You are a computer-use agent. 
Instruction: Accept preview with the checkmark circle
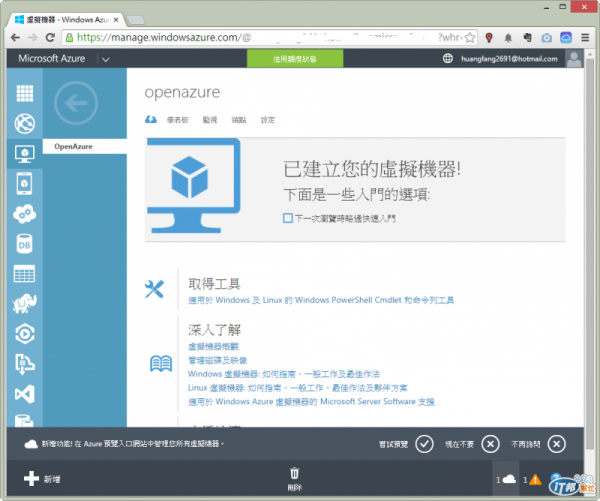point(424,444)
